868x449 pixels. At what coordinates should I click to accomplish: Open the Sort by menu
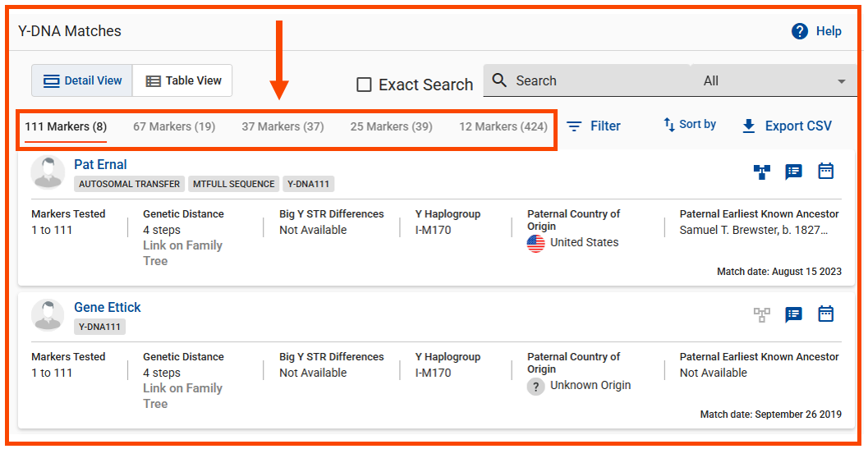[689, 125]
